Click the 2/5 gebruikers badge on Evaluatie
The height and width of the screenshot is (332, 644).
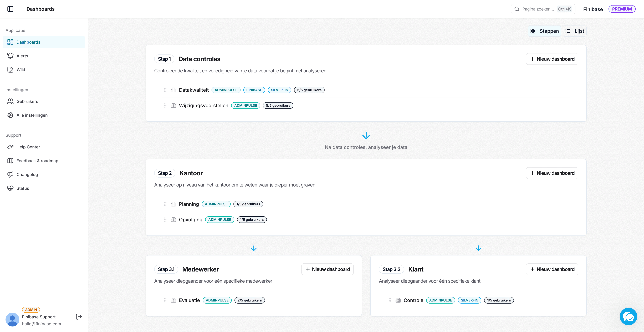[249, 300]
